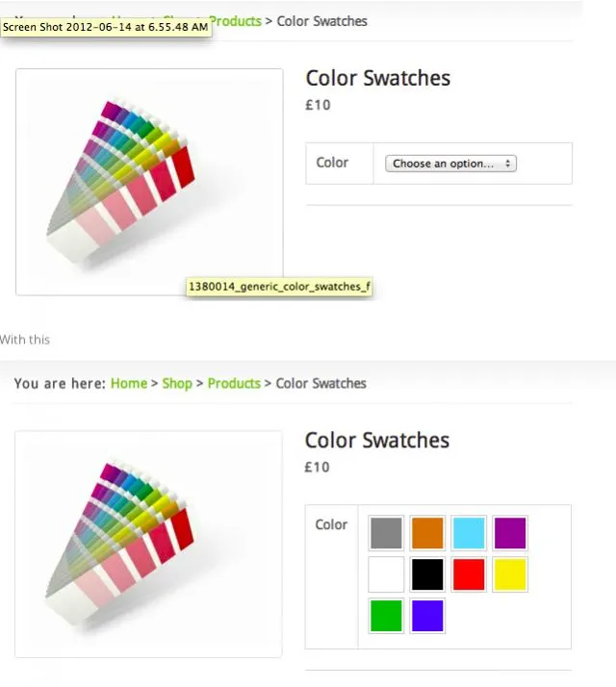The height and width of the screenshot is (687, 616).
Task: Choose the indigo blue color swatch
Action: 427,616
